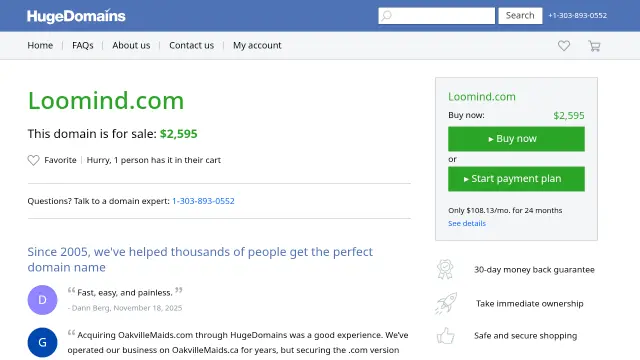The image size is (640, 360).
Task: Toggle the Favorite heart for Loomind.com
Action: point(33,160)
